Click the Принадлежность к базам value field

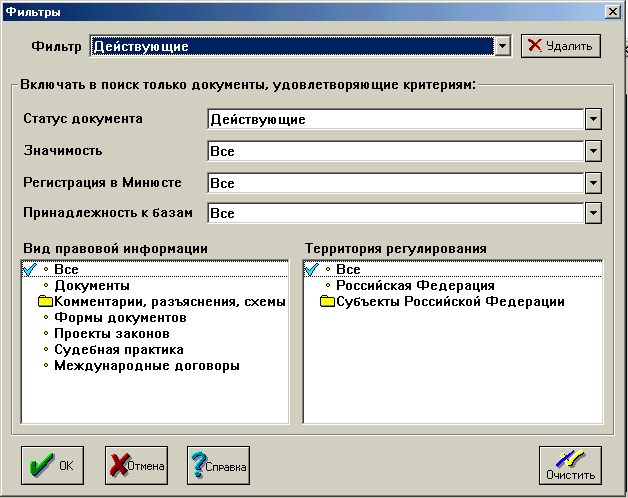(x=396, y=213)
